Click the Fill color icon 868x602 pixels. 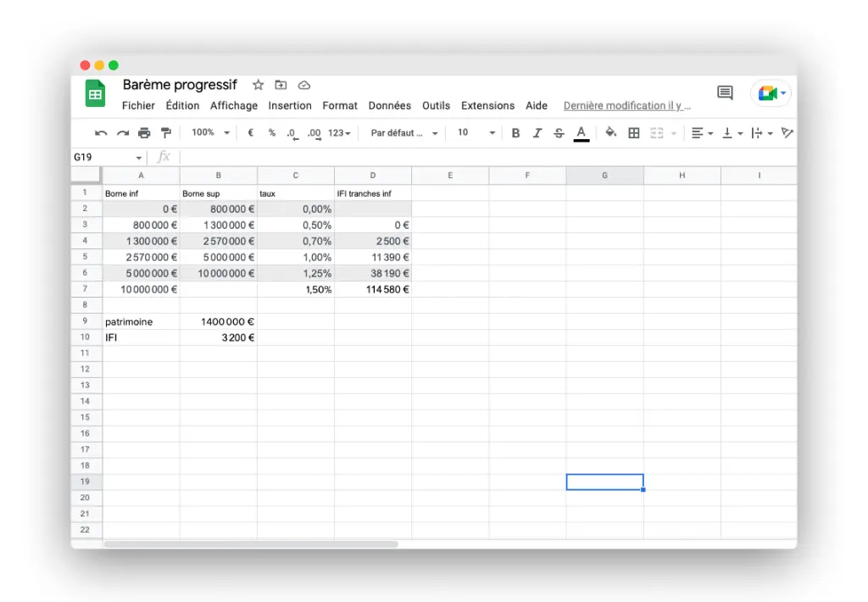(609, 133)
